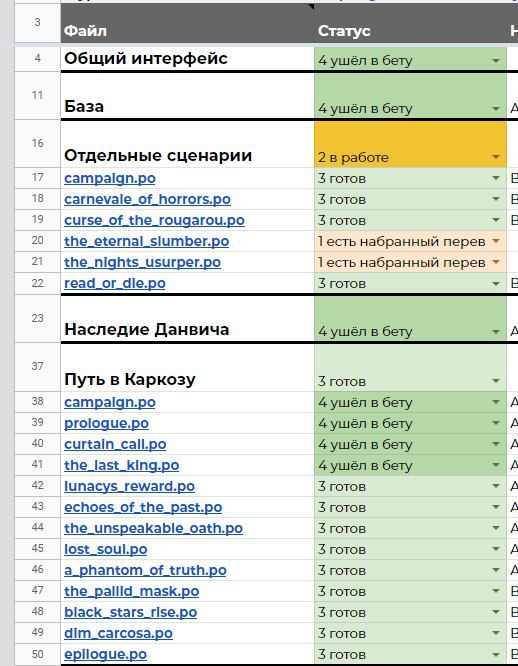Open dim_carcosa.po file link
The image size is (518, 666).
click(x=118, y=633)
